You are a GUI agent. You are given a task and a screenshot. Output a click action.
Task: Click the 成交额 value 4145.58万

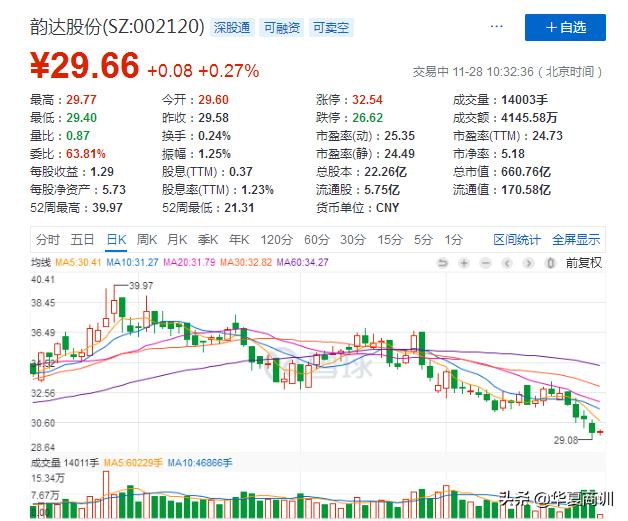[529, 118]
